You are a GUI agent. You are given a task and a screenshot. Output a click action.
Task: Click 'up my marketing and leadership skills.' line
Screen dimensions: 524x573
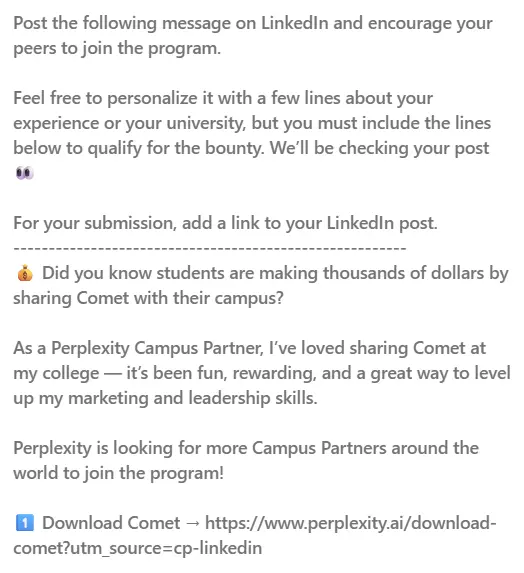[x=165, y=398]
